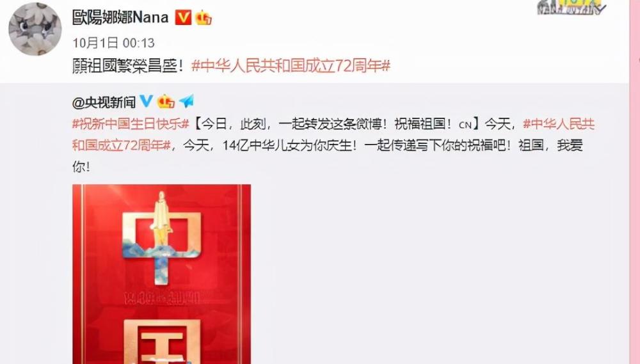Open the 10月1日 00:13 timestamp link

(113, 43)
